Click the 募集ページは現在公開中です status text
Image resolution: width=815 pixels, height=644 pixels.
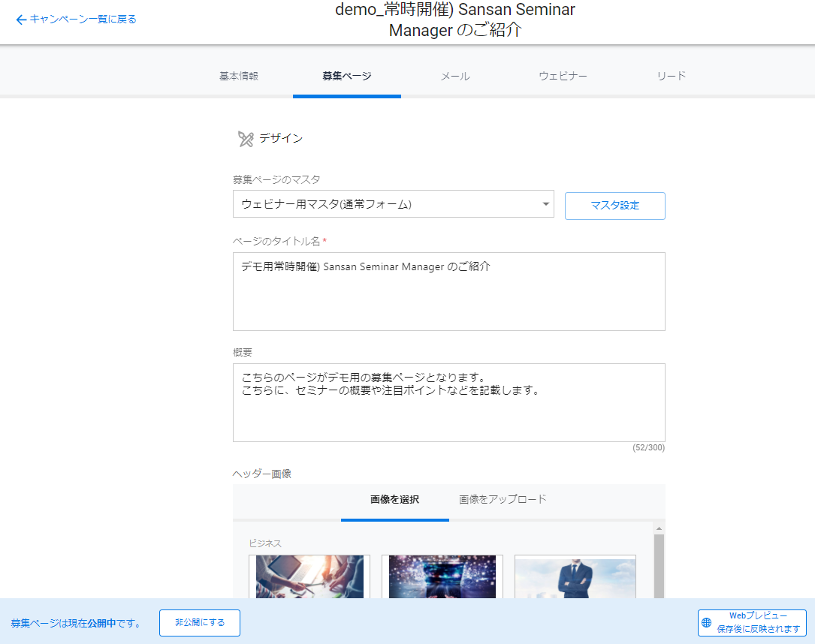coord(77,623)
